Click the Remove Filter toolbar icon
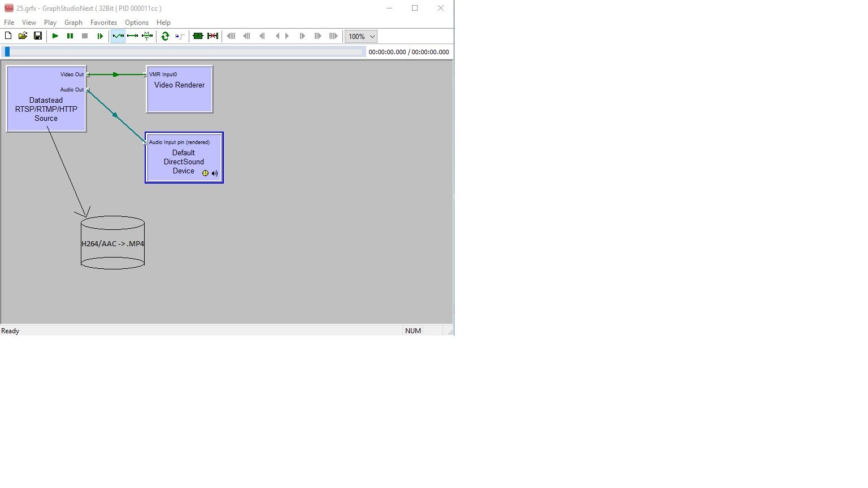Screen dimensions: 868x488 point(212,36)
